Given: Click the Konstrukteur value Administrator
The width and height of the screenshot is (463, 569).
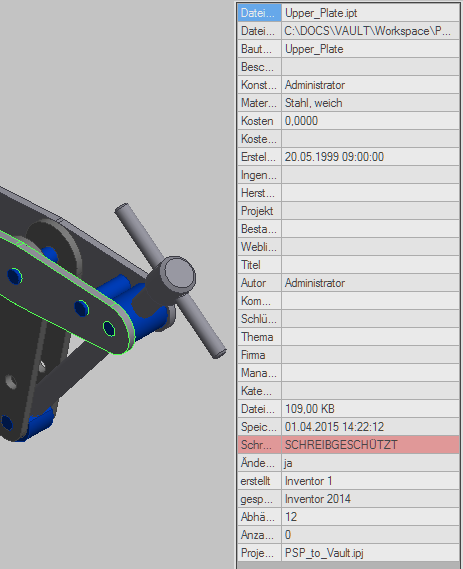Looking at the screenshot, I should click(x=370, y=85).
